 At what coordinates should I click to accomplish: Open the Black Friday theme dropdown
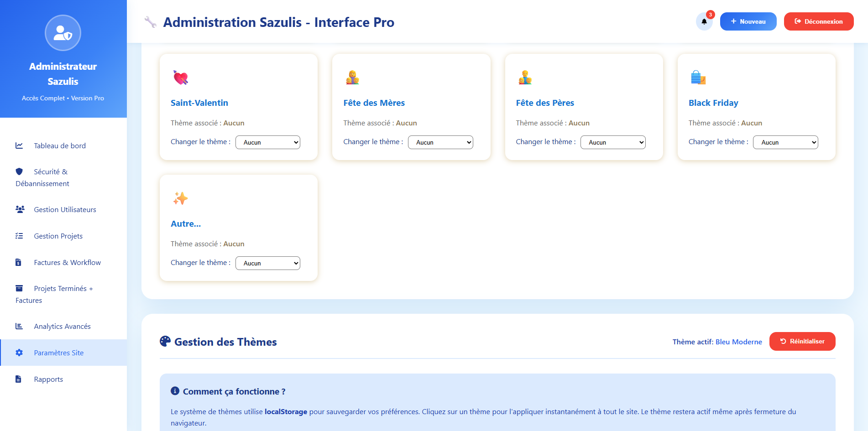[785, 142]
